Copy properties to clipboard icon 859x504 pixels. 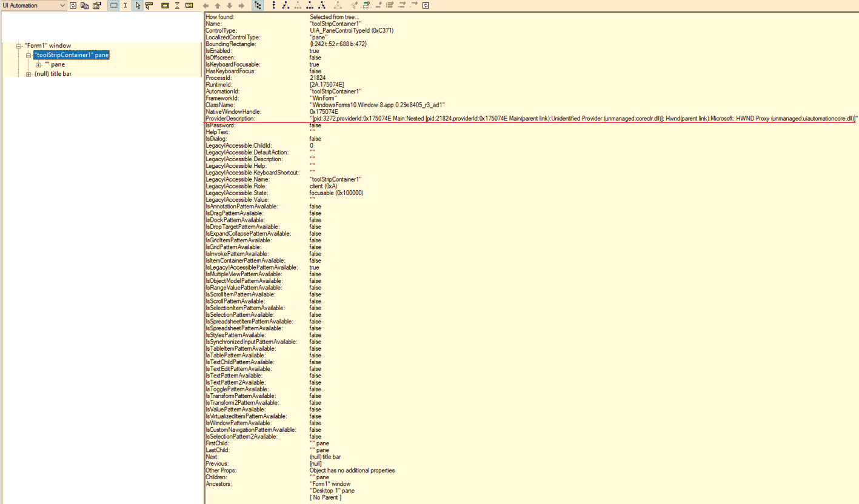84,5
